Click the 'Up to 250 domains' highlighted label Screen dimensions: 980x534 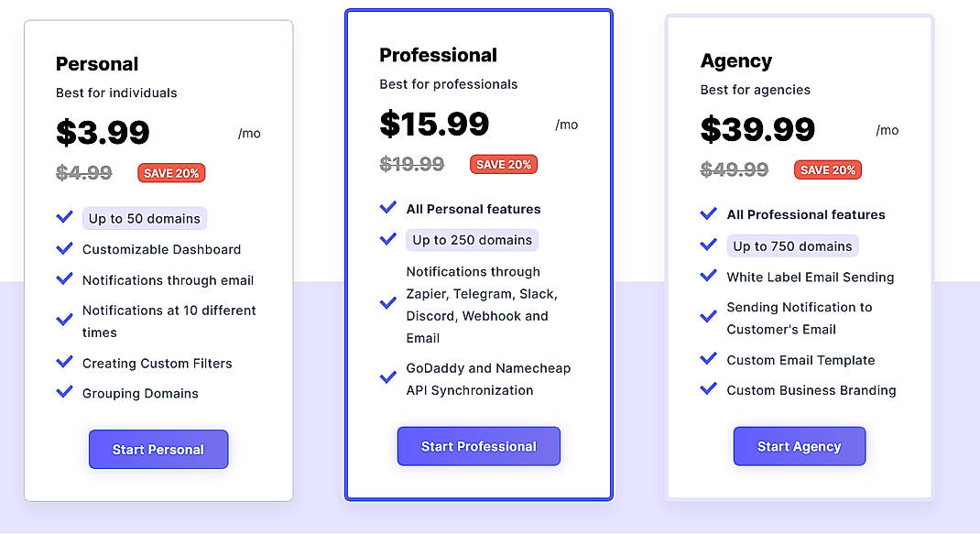click(470, 239)
